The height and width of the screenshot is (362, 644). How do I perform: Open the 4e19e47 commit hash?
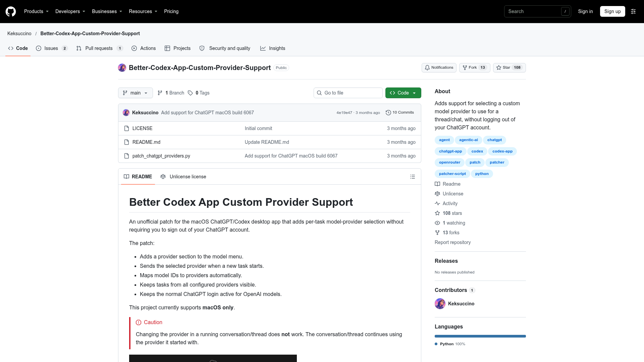click(344, 113)
